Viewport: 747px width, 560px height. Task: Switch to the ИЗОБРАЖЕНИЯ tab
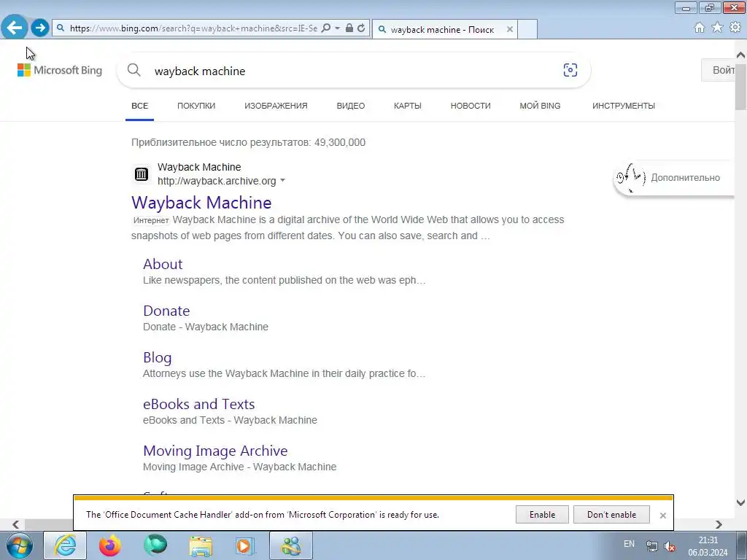[276, 106]
